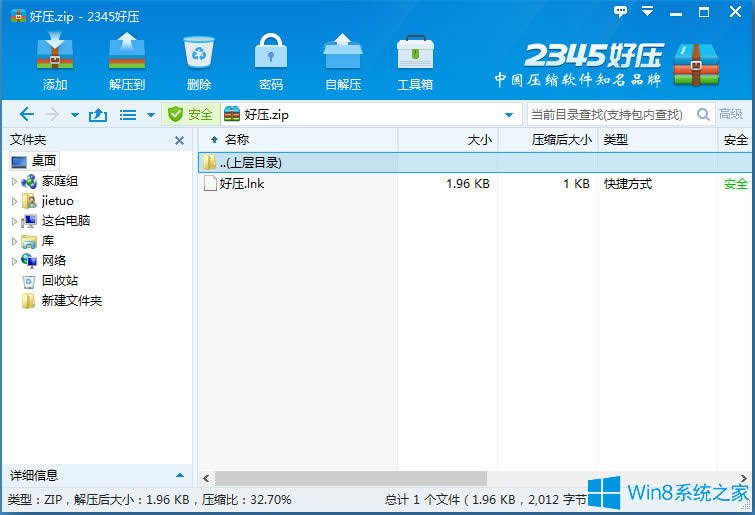Collapse the 详细信息 panel
The image size is (755, 515).
pos(180,476)
